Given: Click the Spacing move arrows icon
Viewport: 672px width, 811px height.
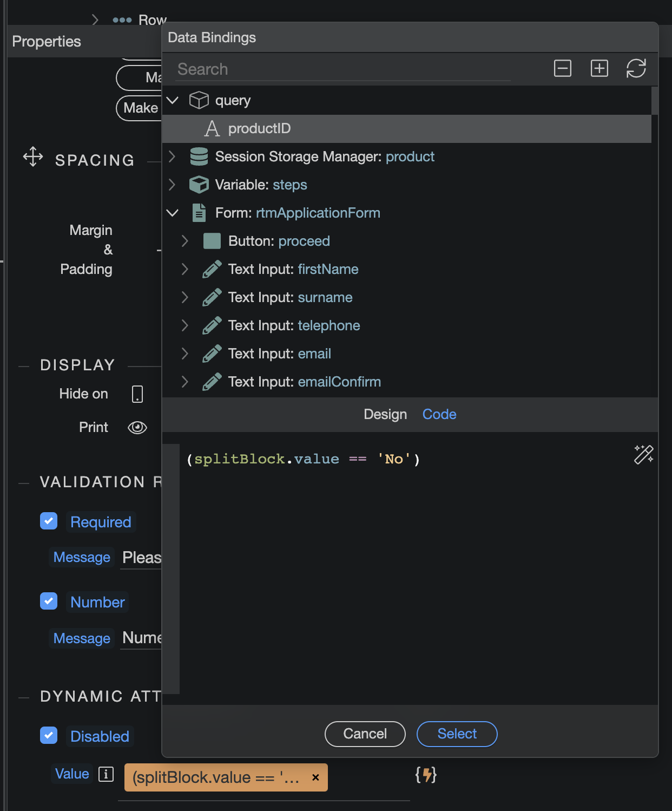Looking at the screenshot, I should 33,156.
